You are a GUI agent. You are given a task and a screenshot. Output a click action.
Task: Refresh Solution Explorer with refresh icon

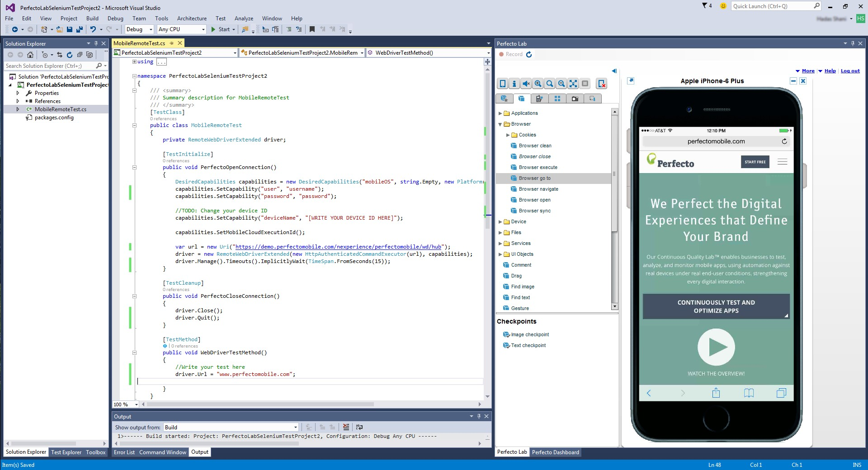[70, 55]
